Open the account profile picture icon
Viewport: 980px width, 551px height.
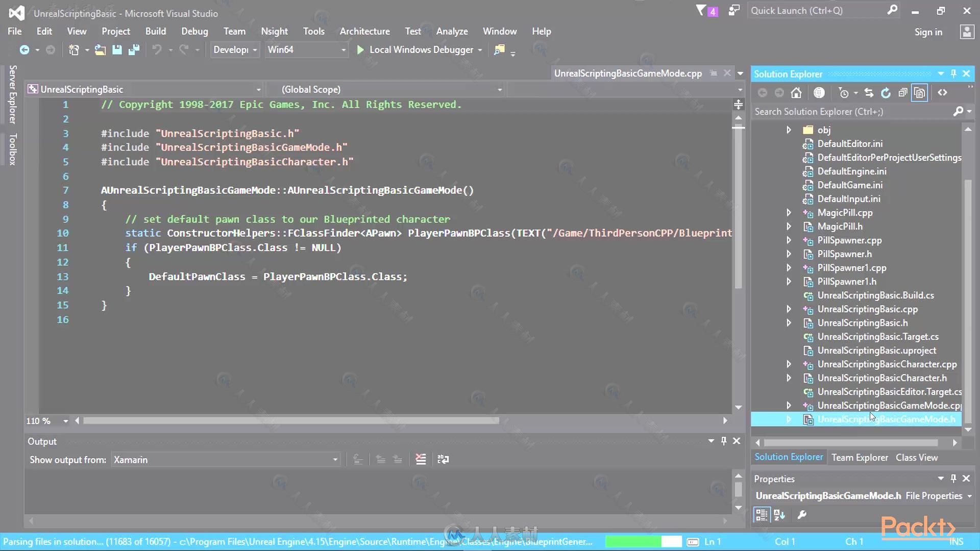pyautogui.click(x=967, y=32)
